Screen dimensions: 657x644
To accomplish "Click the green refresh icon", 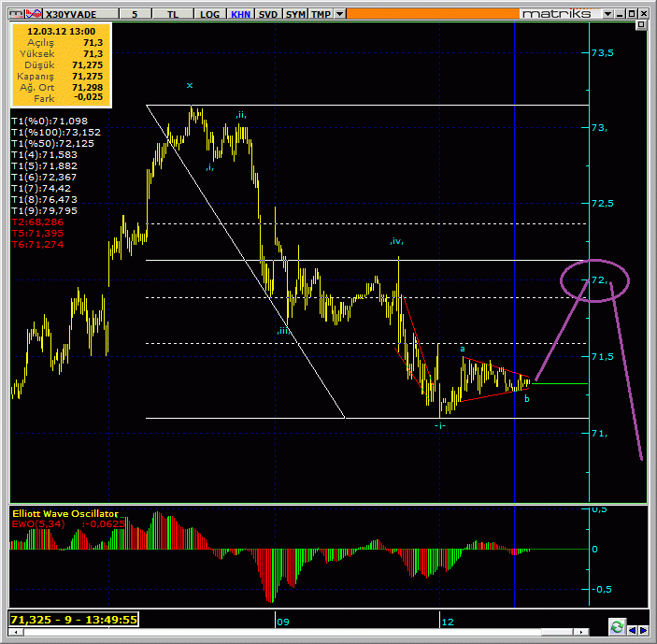I will [617, 626].
